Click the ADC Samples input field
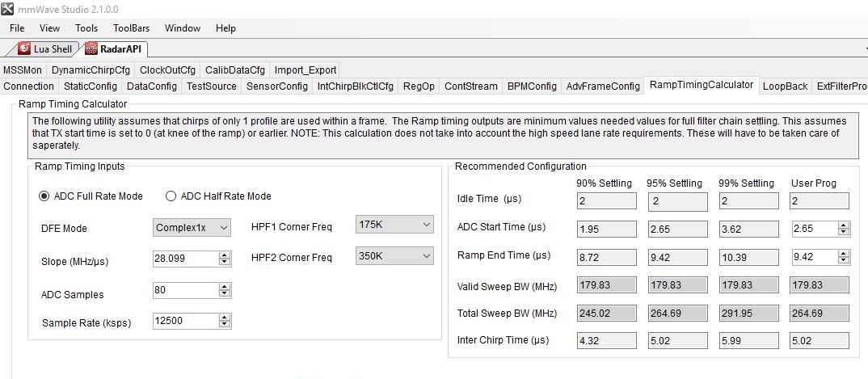868x379 pixels. pos(186,290)
